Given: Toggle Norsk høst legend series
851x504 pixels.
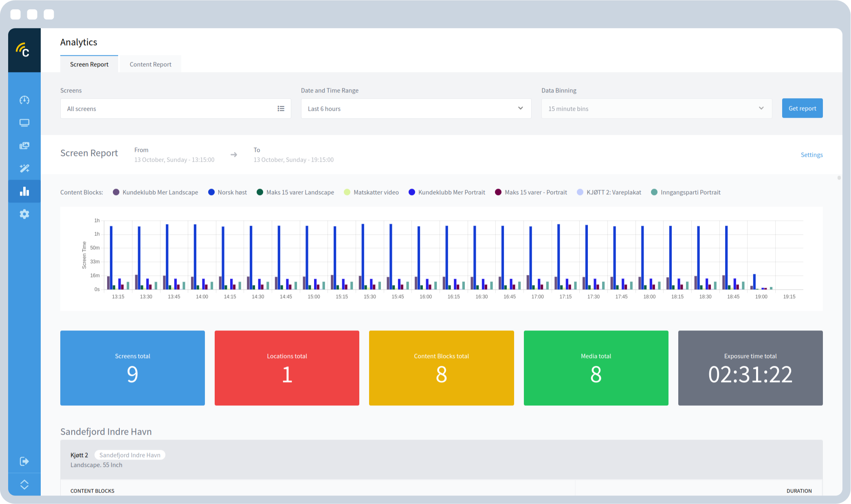Looking at the screenshot, I should (x=227, y=192).
